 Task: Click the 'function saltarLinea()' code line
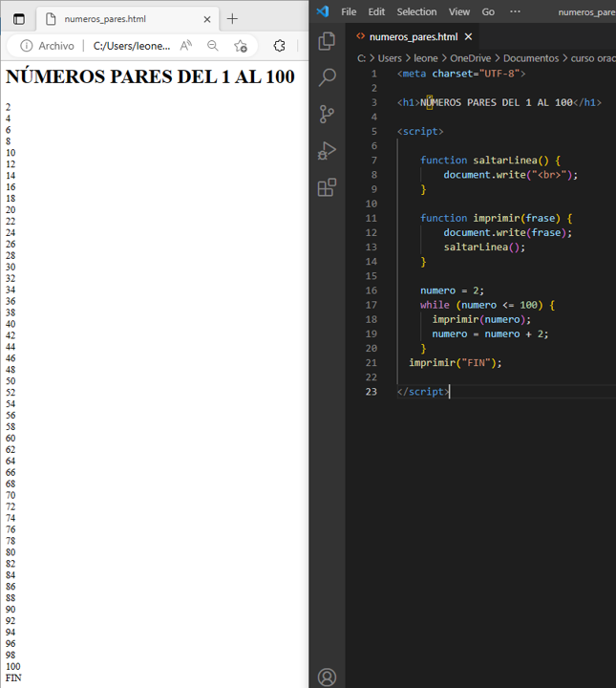[x=490, y=161]
